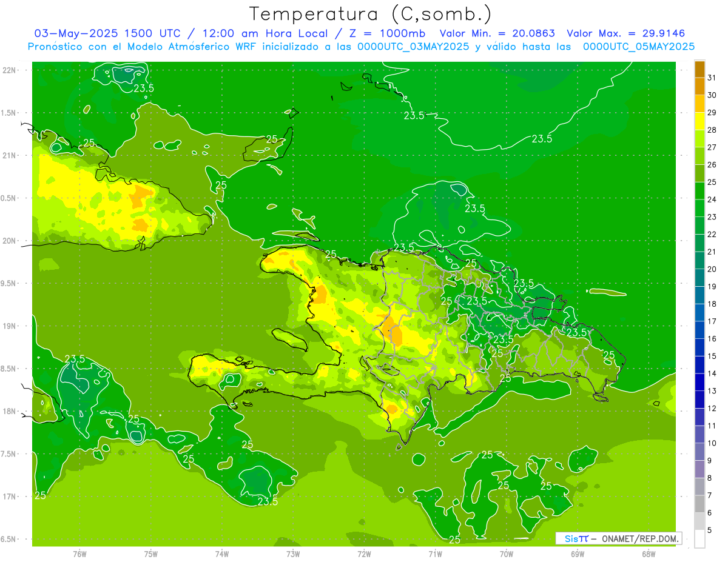Click the '76W' longitude axis label
Viewport: 728px width, 562px height.
pos(79,555)
